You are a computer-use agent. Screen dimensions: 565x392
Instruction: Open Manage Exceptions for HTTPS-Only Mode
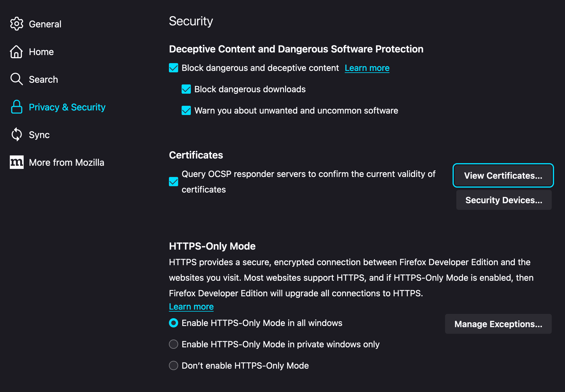498,324
